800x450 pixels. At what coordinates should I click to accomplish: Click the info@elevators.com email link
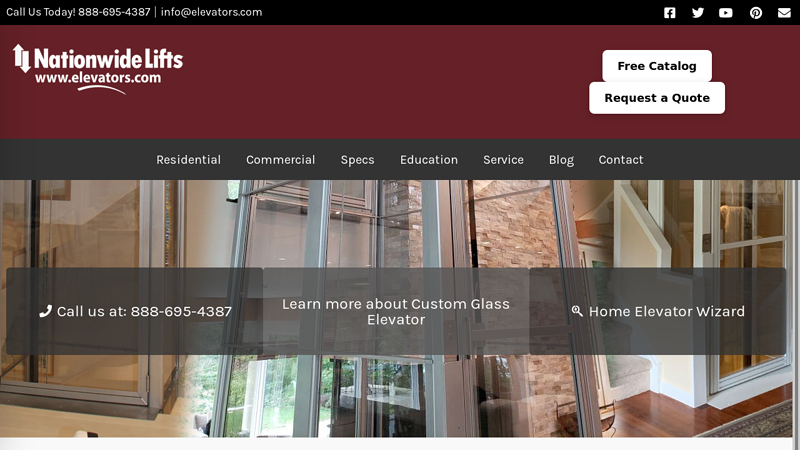click(x=211, y=12)
